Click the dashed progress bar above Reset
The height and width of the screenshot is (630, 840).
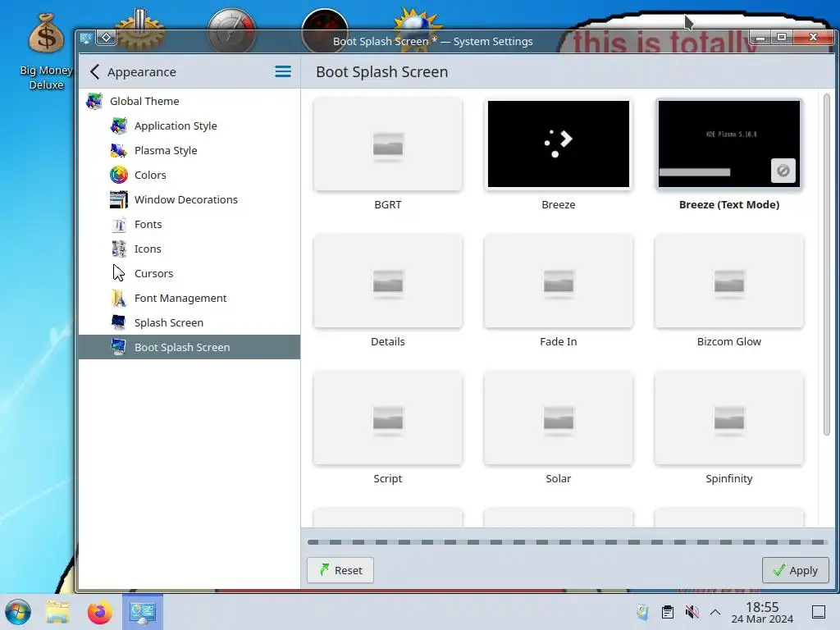point(568,542)
